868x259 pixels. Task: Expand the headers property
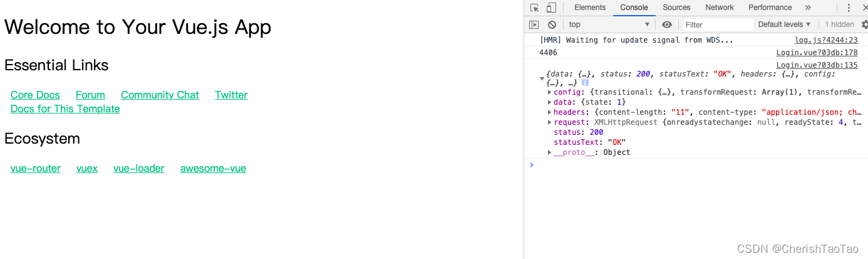click(550, 112)
